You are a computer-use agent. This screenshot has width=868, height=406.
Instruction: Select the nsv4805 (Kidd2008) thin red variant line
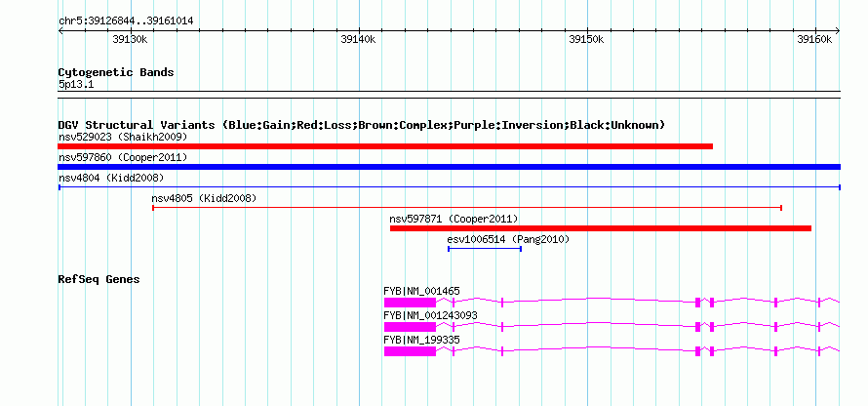coord(466,208)
